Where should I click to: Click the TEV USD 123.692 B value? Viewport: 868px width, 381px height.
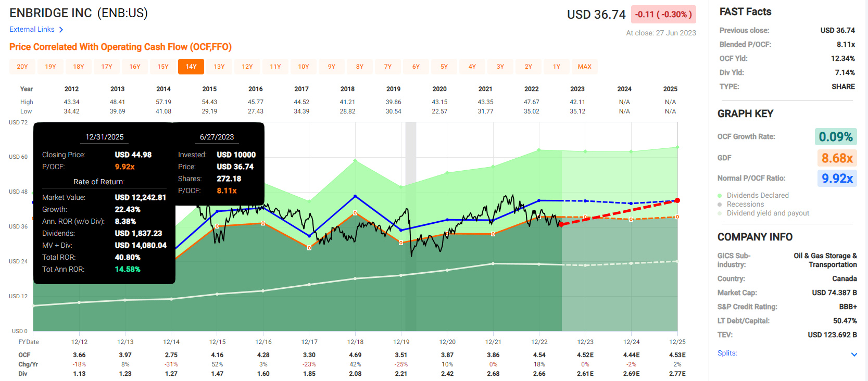(x=832, y=335)
